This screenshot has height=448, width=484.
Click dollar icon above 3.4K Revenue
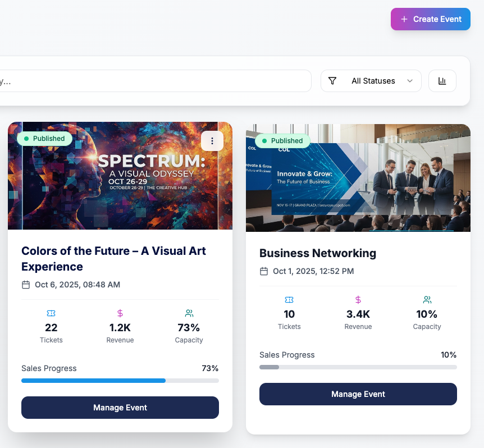pos(358,300)
